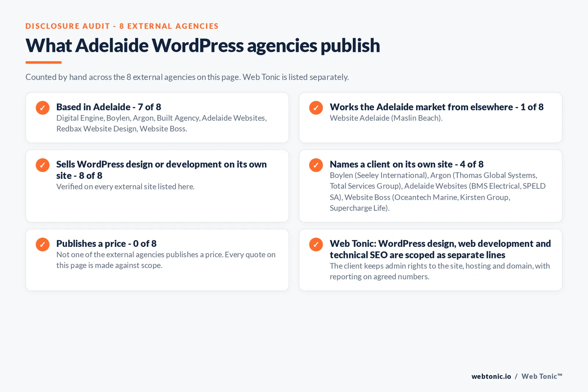Open the webtonic.io footer link
588x392 pixels.
click(491, 376)
